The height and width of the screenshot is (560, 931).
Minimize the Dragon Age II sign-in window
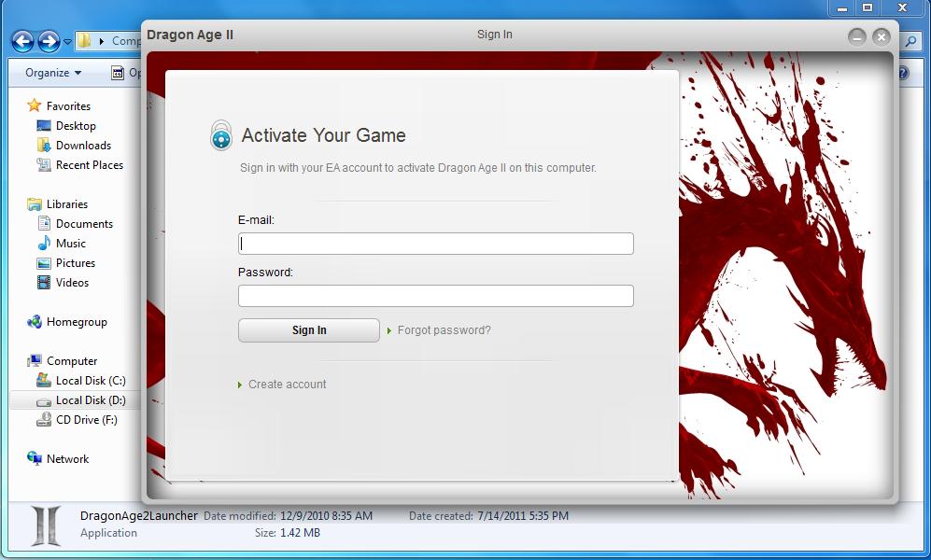point(857,36)
